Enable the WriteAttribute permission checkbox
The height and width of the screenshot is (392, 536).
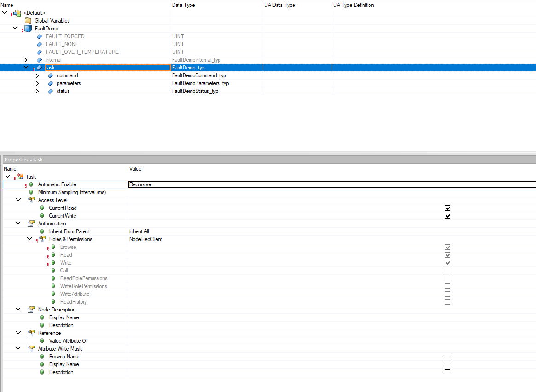coord(448,294)
